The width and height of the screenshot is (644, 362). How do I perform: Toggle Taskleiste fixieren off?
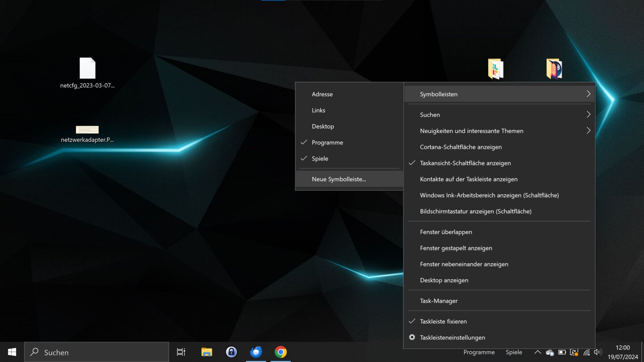pos(443,321)
